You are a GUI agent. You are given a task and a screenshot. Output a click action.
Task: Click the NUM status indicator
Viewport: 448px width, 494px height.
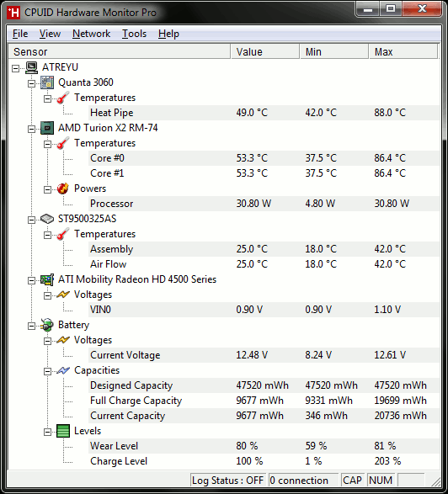pyautogui.click(x=381, y=481)
